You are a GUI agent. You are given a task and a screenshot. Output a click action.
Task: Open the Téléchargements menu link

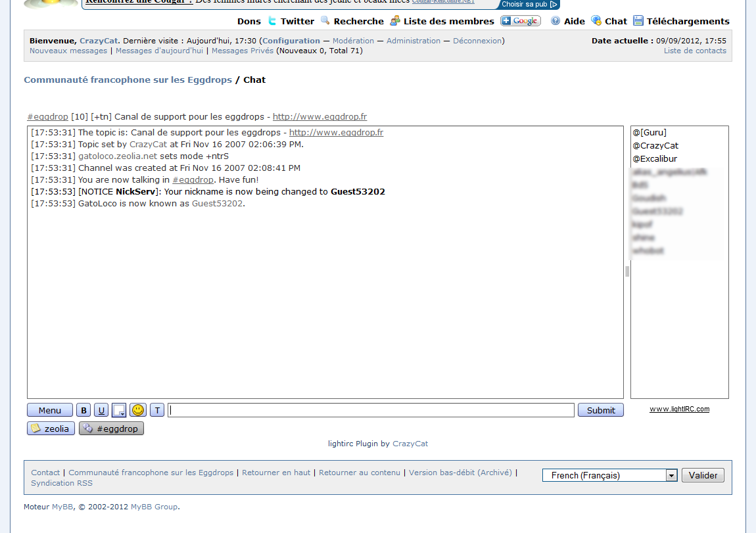(688, 21)
